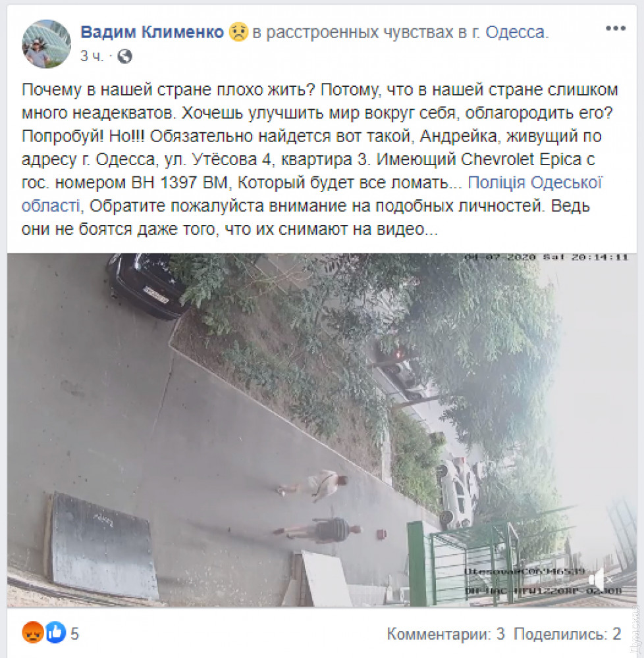Screen dimensions: 644x658
Task: Click the sad feeling emoji icon
Action: click(238, 32)
